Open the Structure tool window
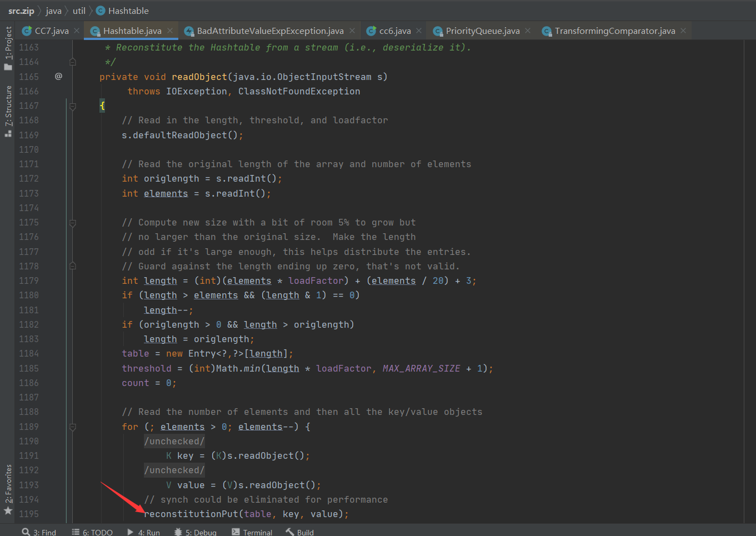The height and width of the screenshot is (536, 756). tap(8, 105)
